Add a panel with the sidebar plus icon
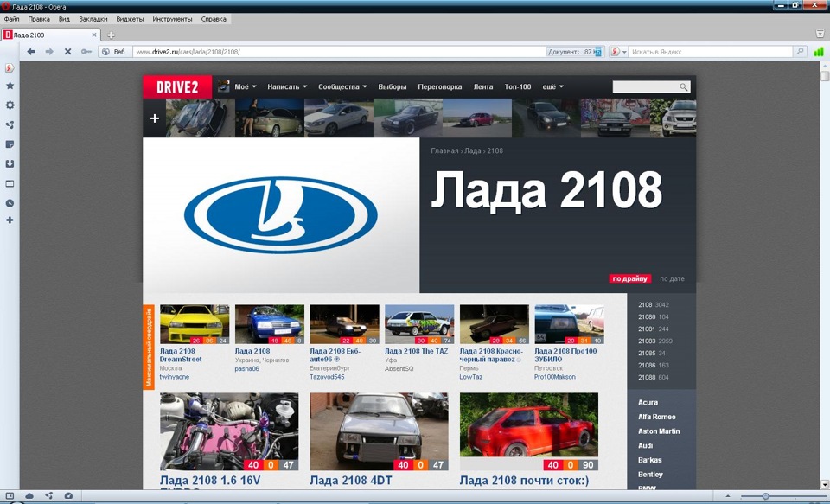The width and height of the screenshot is (830, 504). [10, 220]
